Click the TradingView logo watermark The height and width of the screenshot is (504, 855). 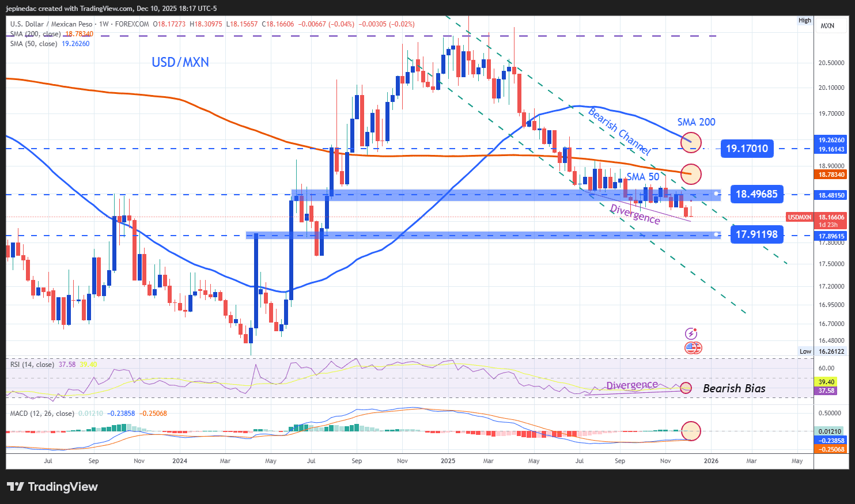[x=52, y=487]
